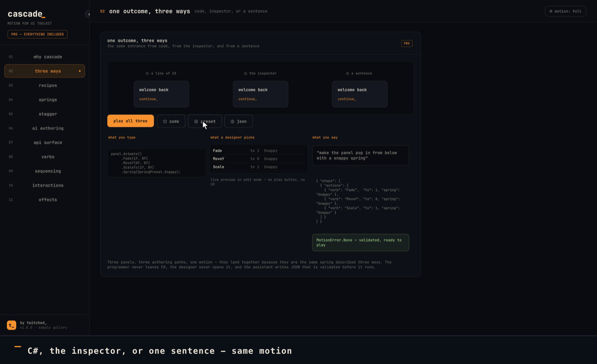This screenshot has height=364, width=597.
Task: Click the twitched_ logo icon
Action: [12, 325]
